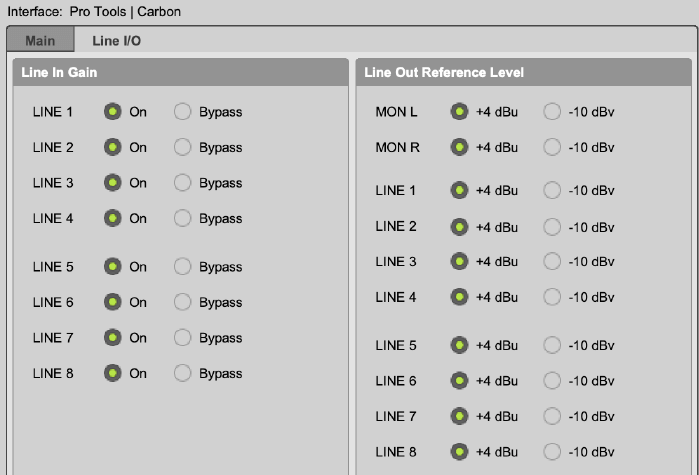Select the Main tab
This screenshot has height=475, width=699.
click(41, 41)
